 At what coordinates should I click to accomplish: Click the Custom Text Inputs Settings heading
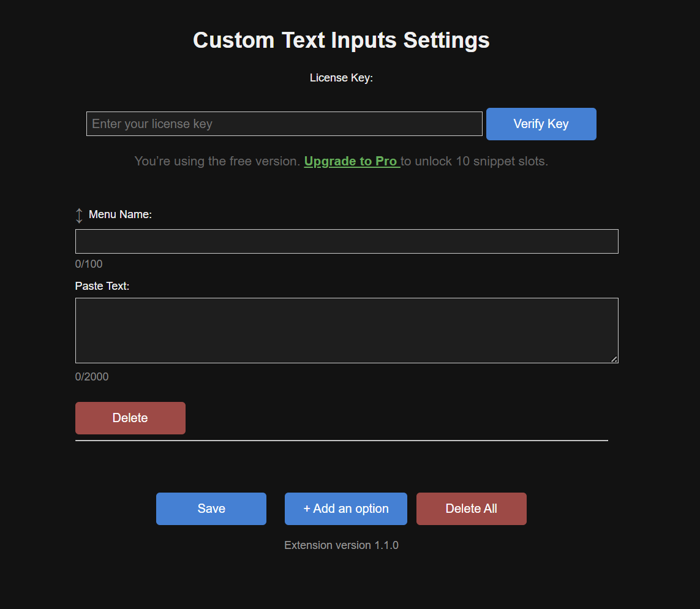point(341,40)
